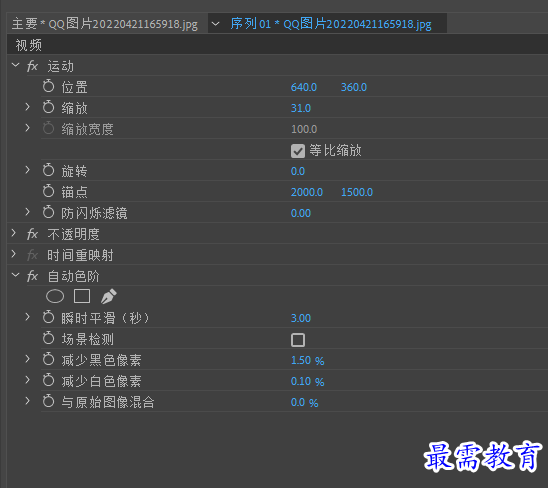Switch to the 主要 * QQ图片 master clip tab
The image size is (548, 488).
point(105,24)
